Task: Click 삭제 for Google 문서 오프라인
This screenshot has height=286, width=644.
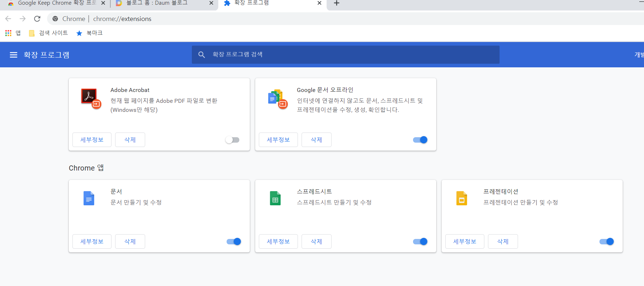Action: (316, 140)
